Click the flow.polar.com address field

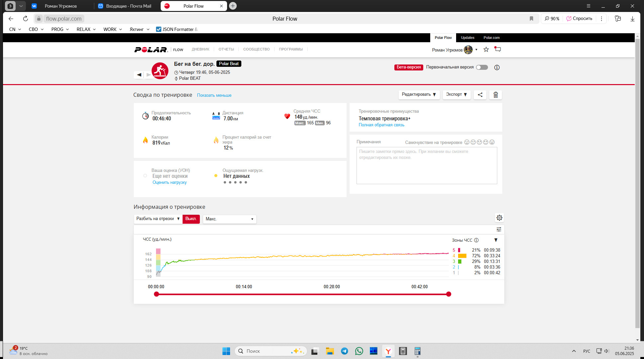coord(64,19)
